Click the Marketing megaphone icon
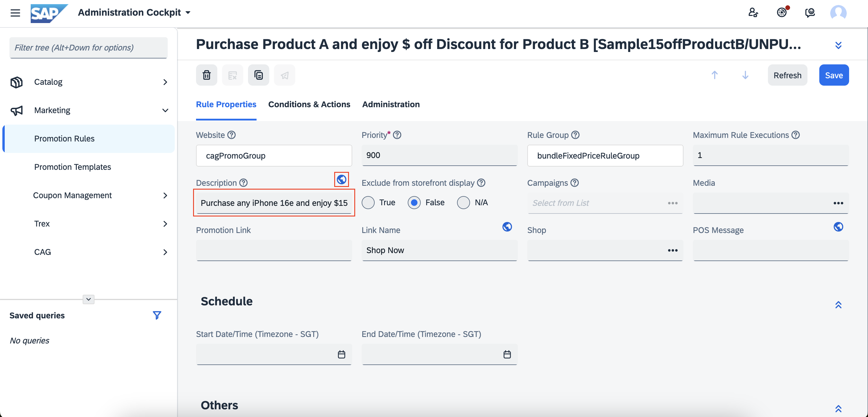The width and height of the screenshot is (868, 417). tap(17, 110)
